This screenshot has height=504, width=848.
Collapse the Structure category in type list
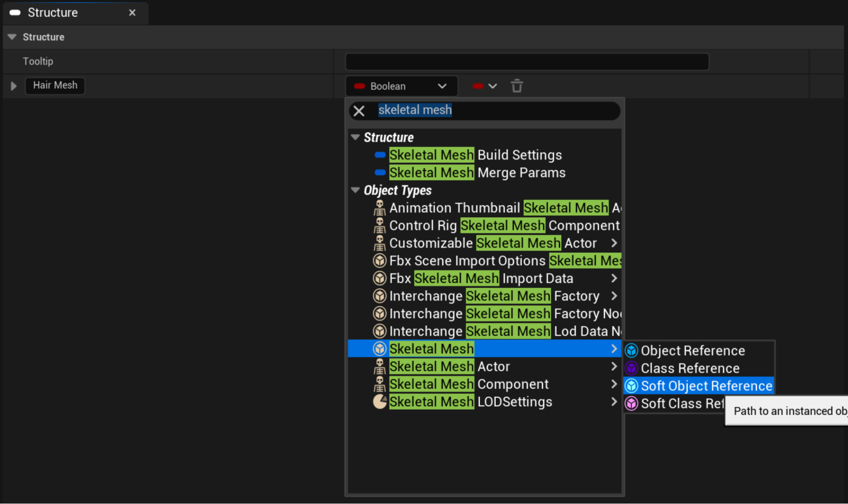[355, 137]
